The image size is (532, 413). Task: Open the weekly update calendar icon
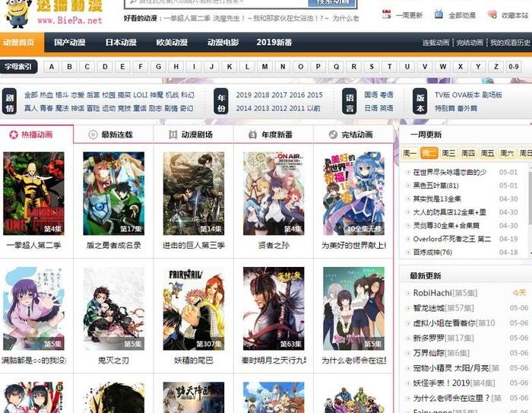pyautogui.click(x=386, y=14)
